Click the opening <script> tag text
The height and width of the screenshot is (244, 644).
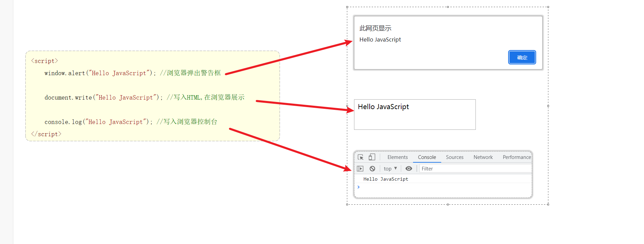[x=44, y=61]
